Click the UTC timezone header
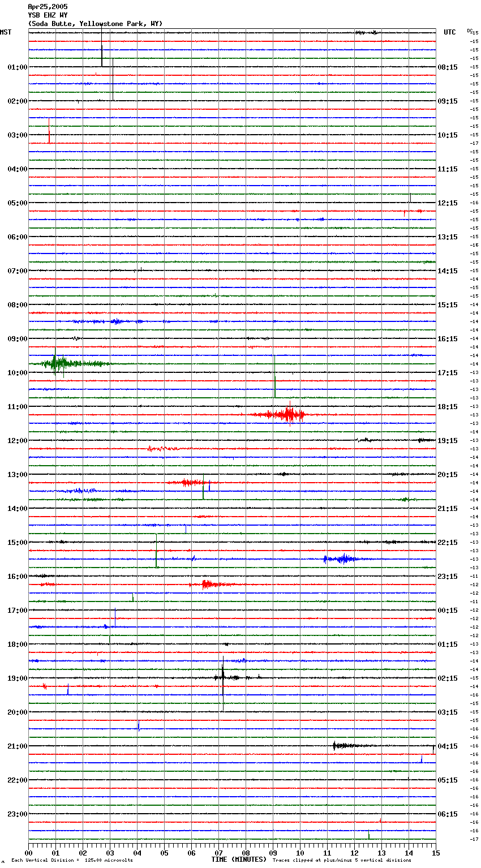The image size is (481, 868). tap(450, 32)
